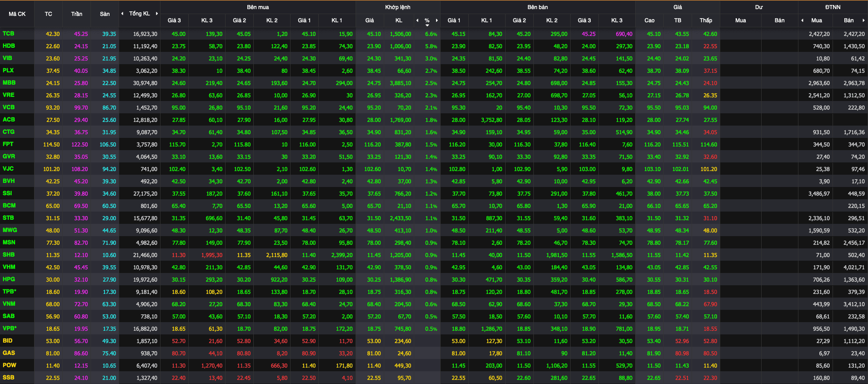Open the FPT stock symbol
Image resolution: width=868 pixels, height=384 pixels.
point(8,144)
